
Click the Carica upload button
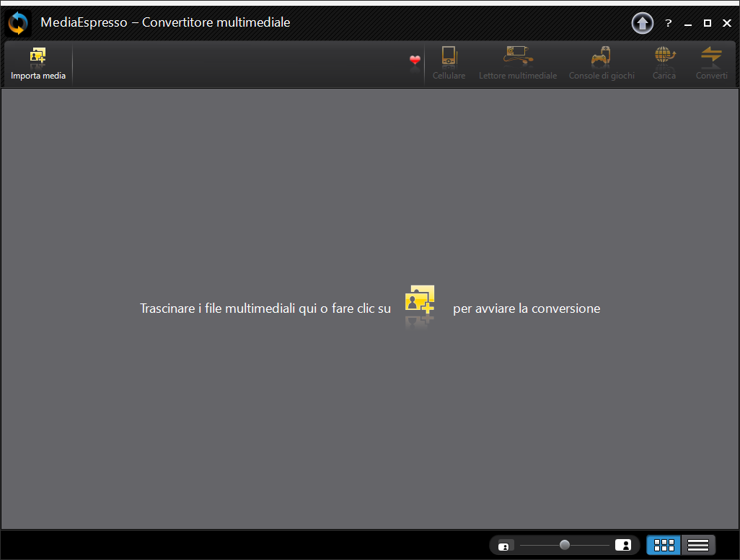pos(664,63)
